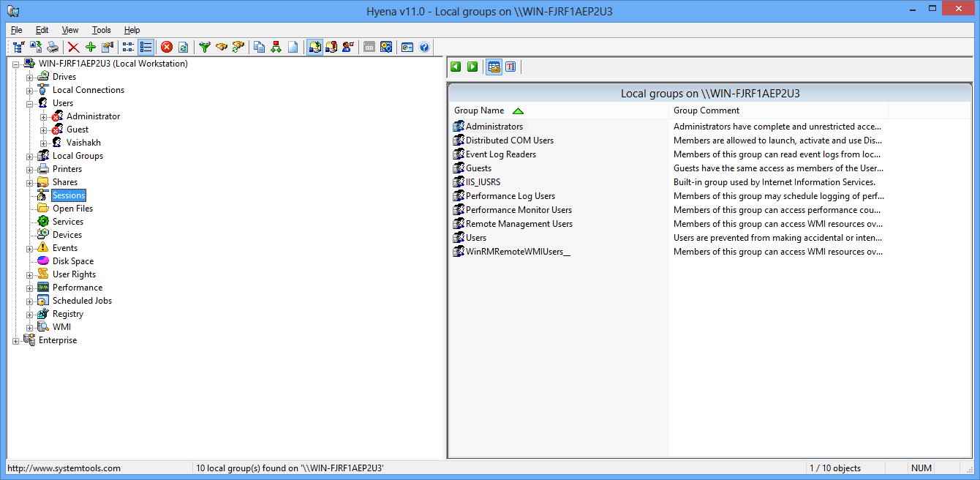Click the Refresh toolbar icon
980x480 pixels.
183,47
